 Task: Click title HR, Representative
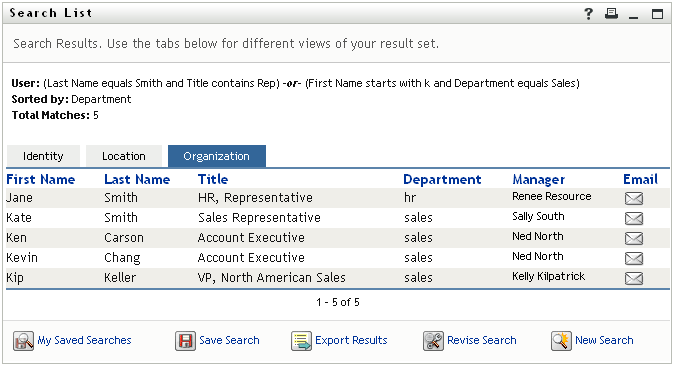click(255, 198)
